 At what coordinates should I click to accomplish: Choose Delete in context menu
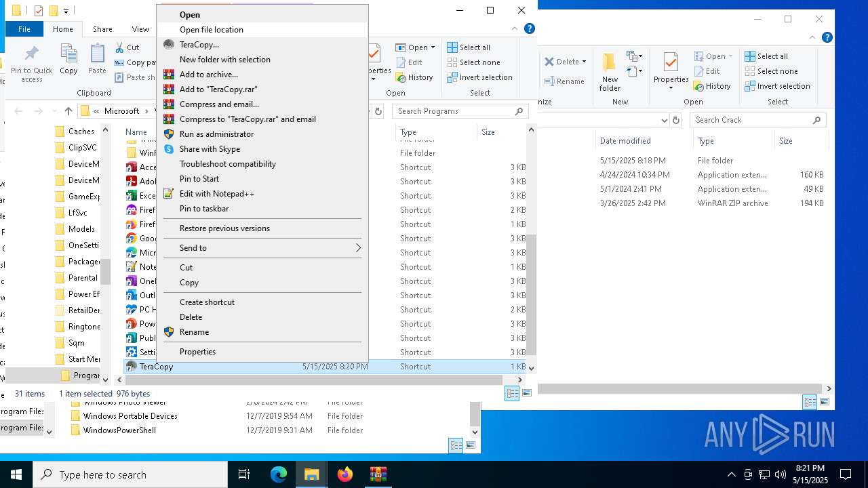click(x=191, y=317)
